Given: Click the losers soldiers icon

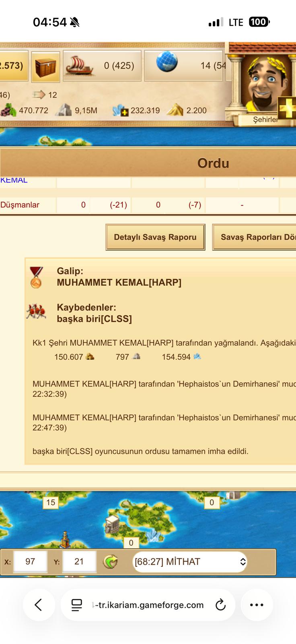Looking at the screenshot, I should coord(36,312).
